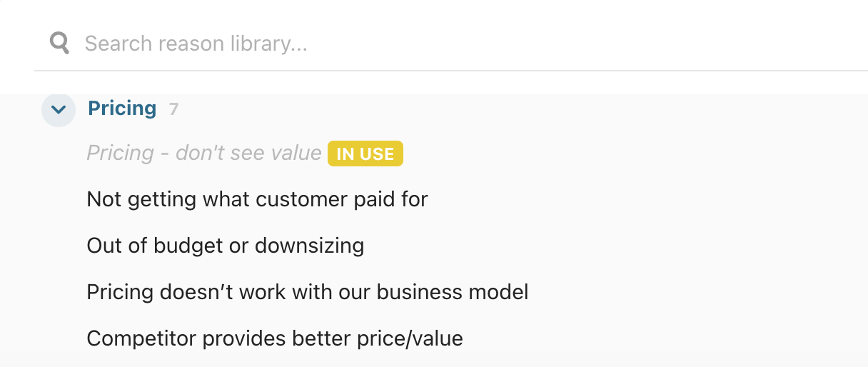Select "Pricing - don't see value" reason
The width and height of the screenshot is (868, 367).
coord(203,154)
